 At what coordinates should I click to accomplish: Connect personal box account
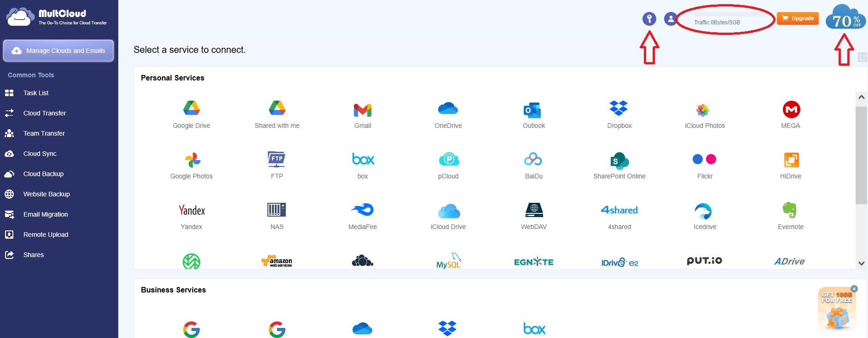click(x=363, y=166)
